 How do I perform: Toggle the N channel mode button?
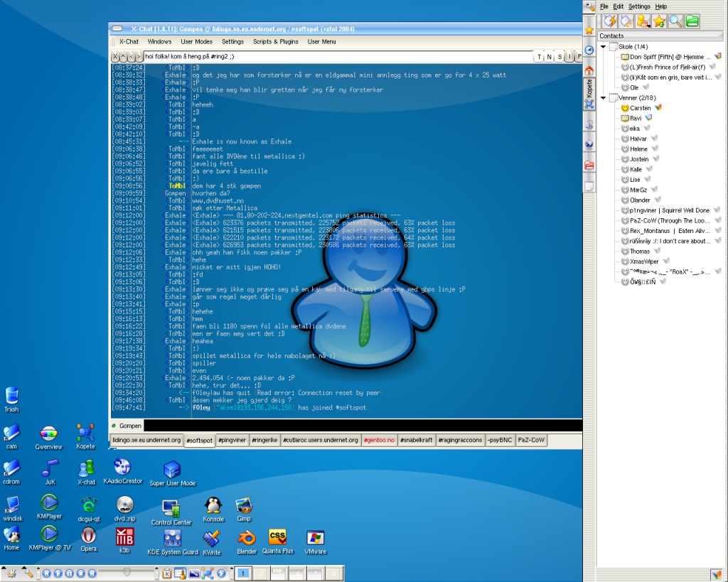coord(550,57)
